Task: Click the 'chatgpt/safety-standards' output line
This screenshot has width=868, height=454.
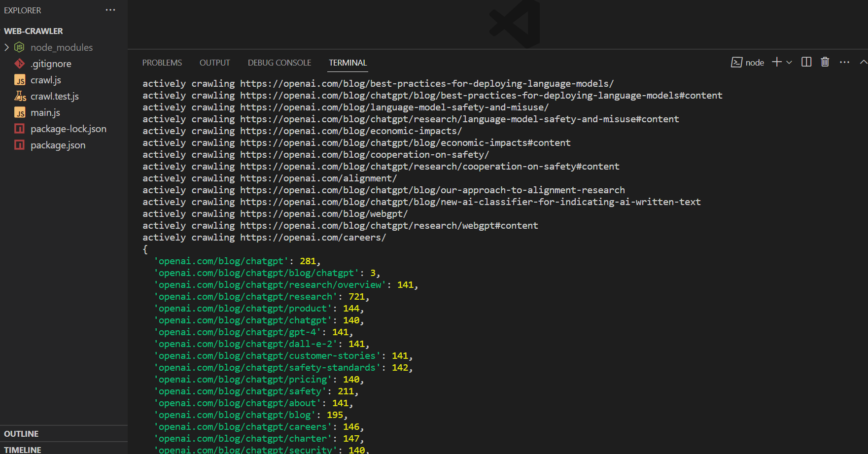Action: (283, 368)
